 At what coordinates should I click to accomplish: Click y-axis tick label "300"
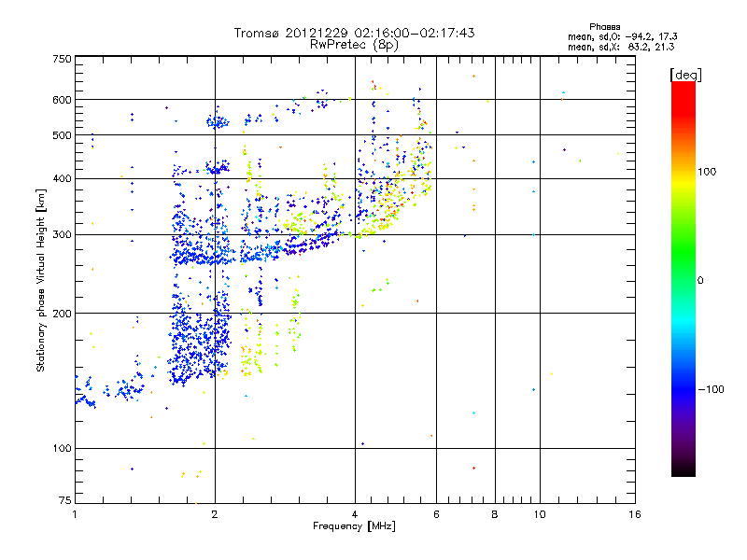tap(63, 235)
